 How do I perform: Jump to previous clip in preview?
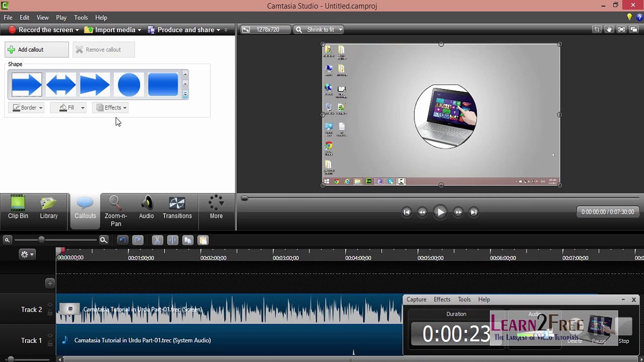click(x=407, y=212)
